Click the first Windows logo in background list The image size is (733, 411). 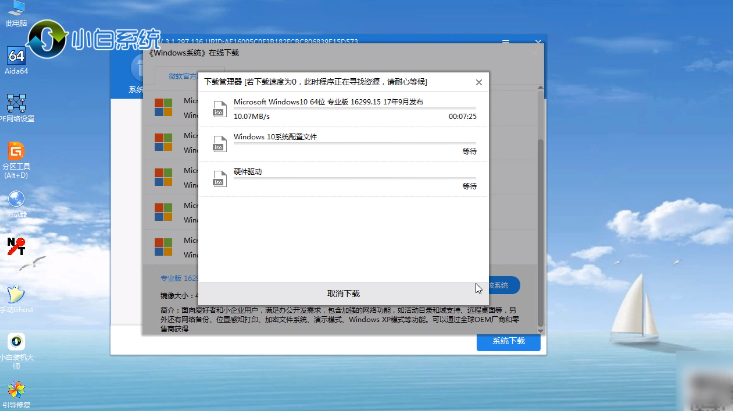pos(163,107)
